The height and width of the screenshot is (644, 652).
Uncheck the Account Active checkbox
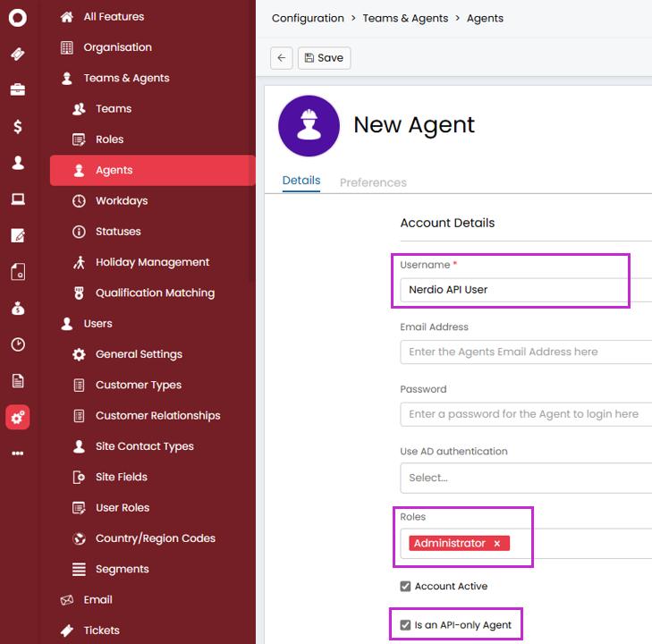tap(406, 587)
